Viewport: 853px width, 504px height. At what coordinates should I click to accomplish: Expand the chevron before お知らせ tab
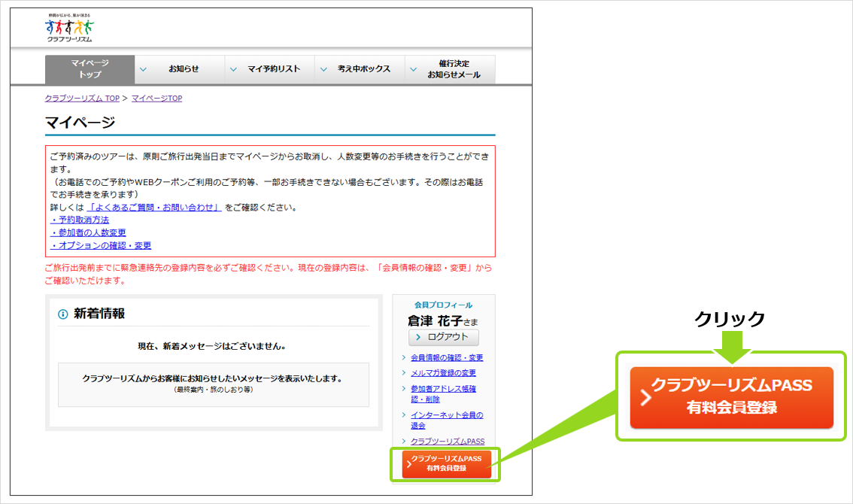tap(144, 69)
